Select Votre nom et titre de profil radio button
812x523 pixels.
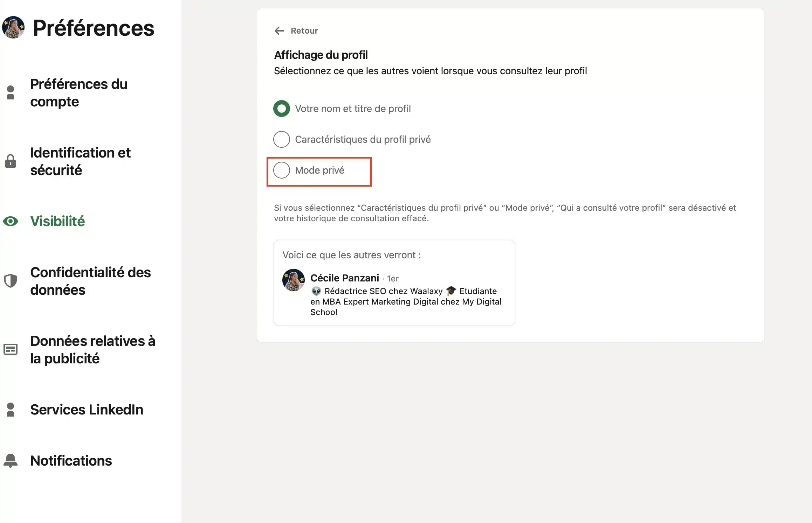tap(282, 108)
